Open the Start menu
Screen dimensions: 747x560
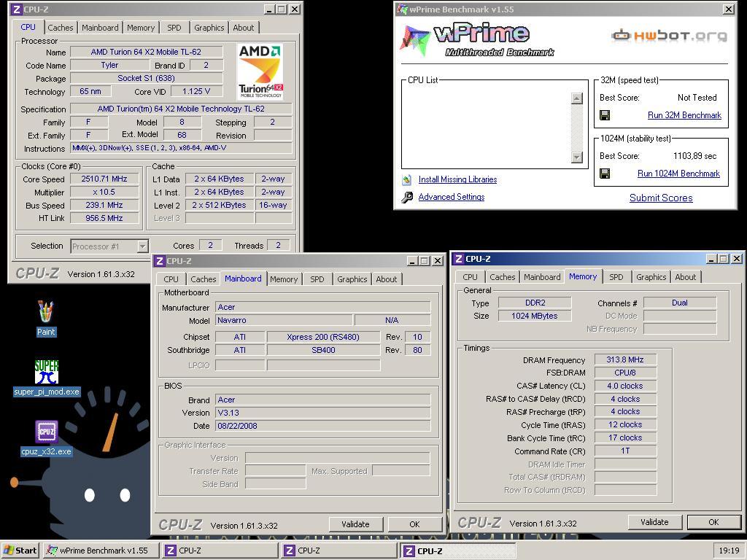click(20, 551)
